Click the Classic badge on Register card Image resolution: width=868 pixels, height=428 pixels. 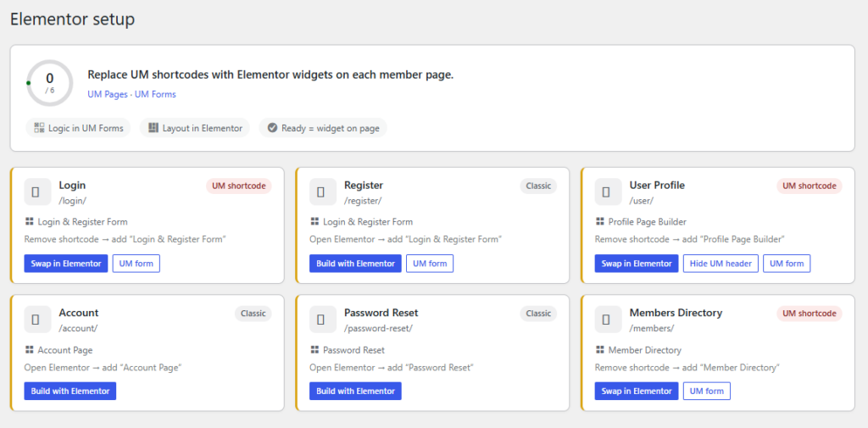tap(538, 186)
